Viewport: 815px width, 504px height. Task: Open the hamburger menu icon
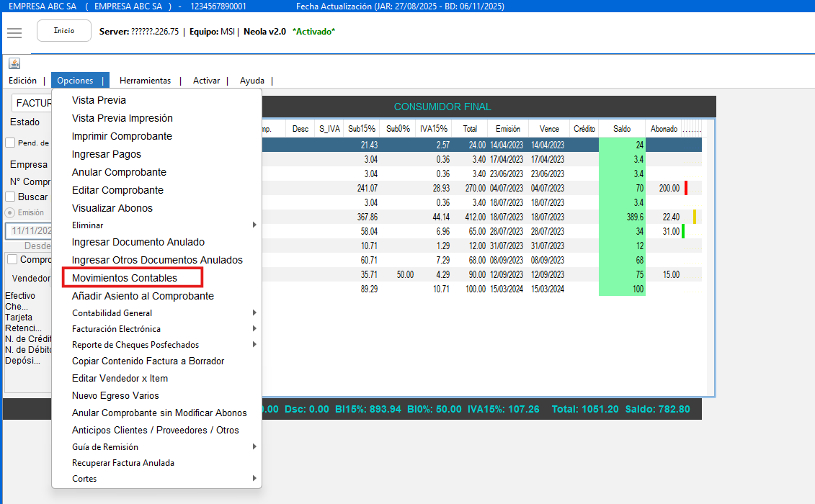click(x=14, y=33)
